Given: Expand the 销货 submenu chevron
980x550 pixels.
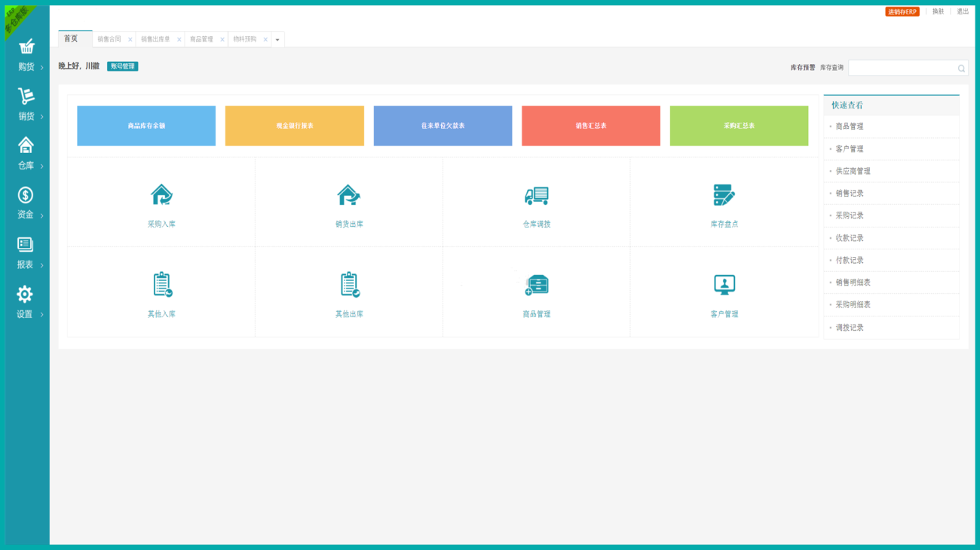Looking at the screenshot, I should [x=42, y=117].
